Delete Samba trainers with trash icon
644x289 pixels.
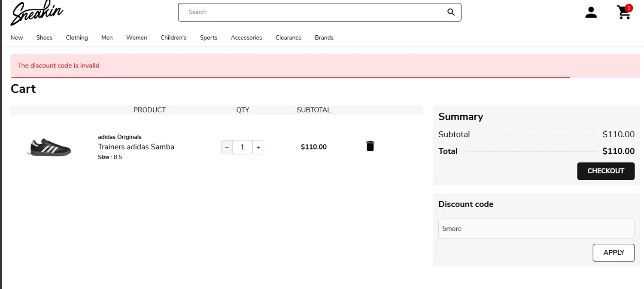pos(370,146)
